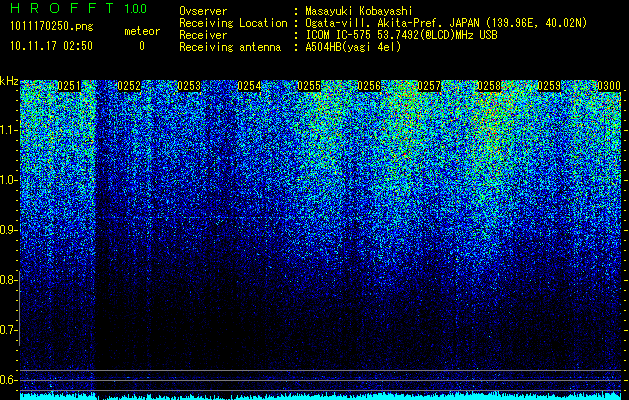Viewport: 629px width, 400px height.
Task: Click the 0251 time marker
Action: tap(69, 86)
